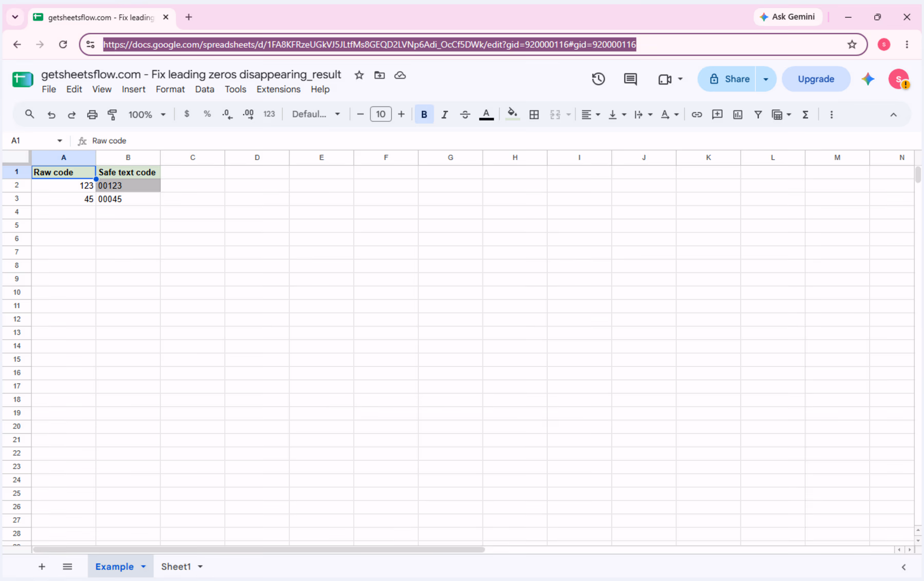Click the Upgrade button
The image size is (924, 581).
tap(816, 79)
